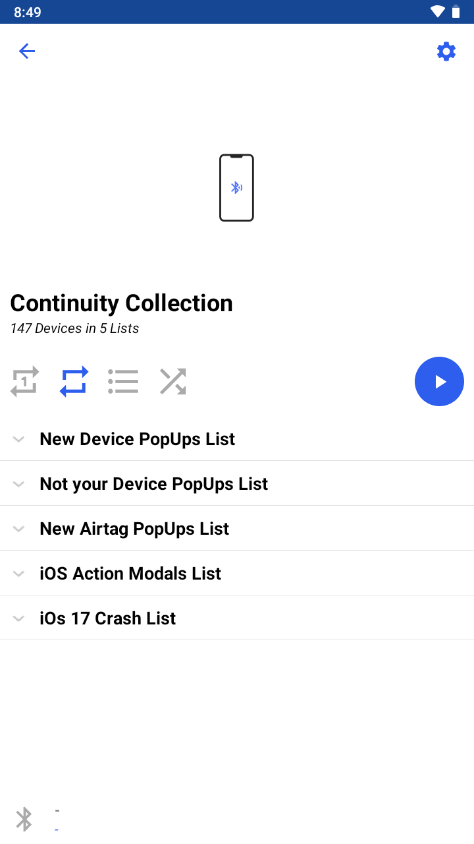The image size is (474, 844).
Task: Enable the shuffle mode icon
Action: pos(173,382)
